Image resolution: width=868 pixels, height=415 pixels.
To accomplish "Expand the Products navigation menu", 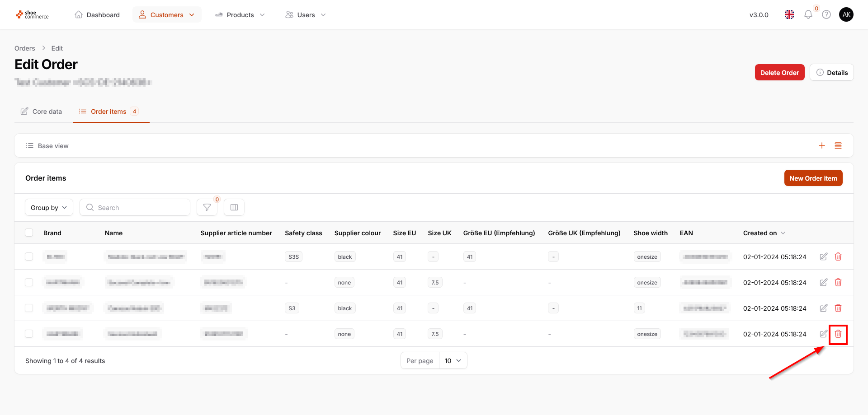I will [x=240, y=15].
